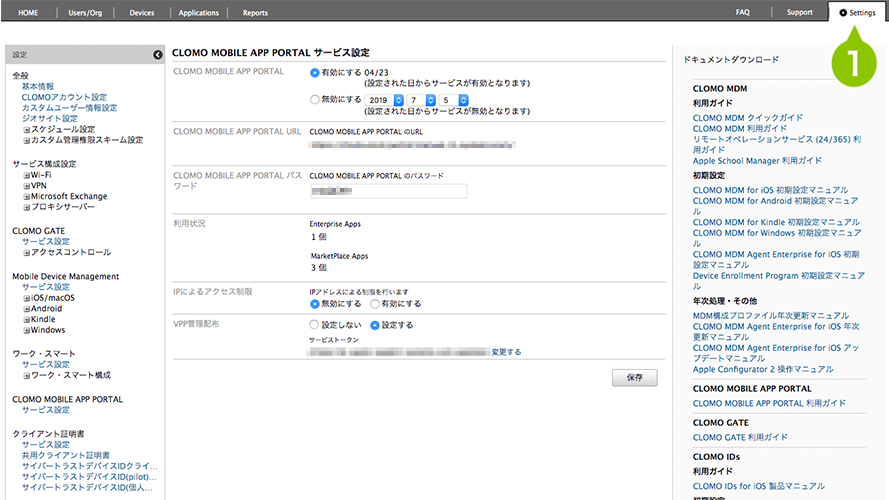This screenshot has width=889, height=500.
Task: Download MDM構成プロファイル年次更新マニュアル
Action: pyautogui.click(x=771, y=316)
